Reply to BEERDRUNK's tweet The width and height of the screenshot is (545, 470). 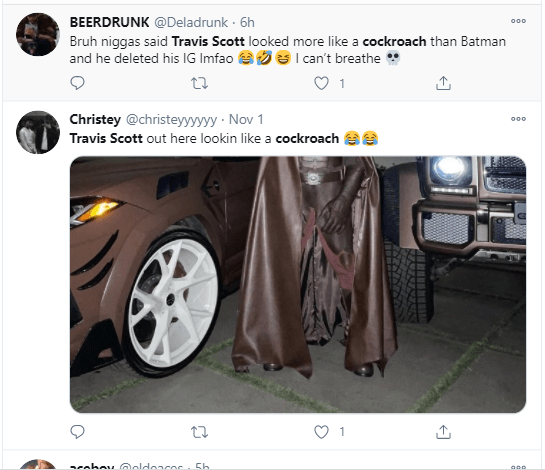coord(77,83)
